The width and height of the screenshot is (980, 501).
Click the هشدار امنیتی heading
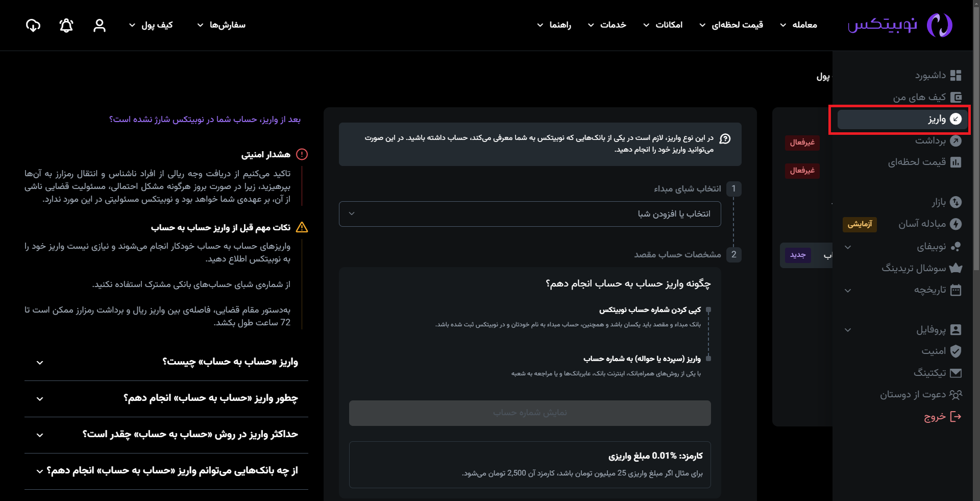(x=265, y=154)
